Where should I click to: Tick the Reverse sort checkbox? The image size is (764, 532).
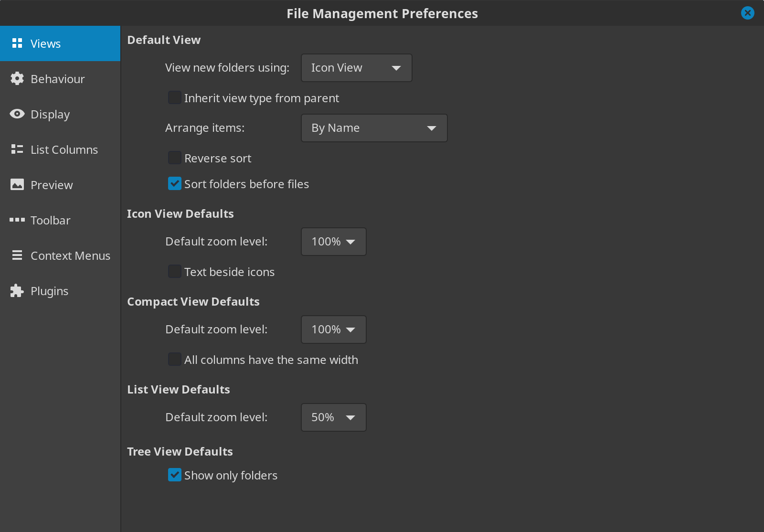pos(175,158)
